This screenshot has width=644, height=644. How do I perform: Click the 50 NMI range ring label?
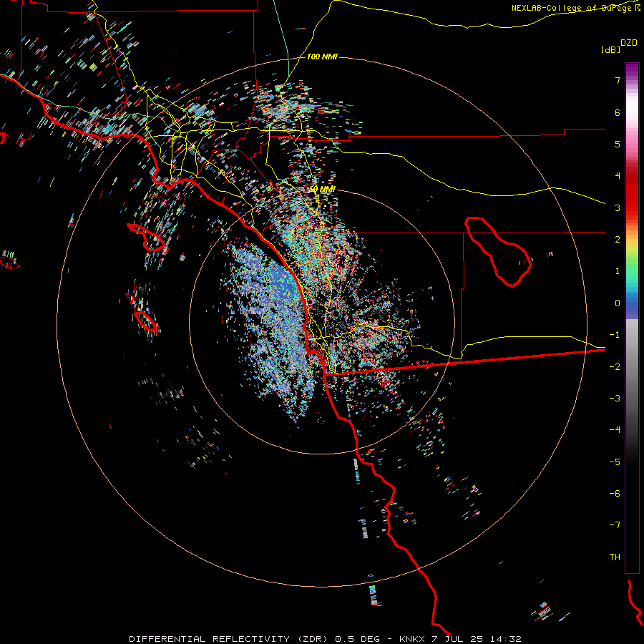pos(322,189)
